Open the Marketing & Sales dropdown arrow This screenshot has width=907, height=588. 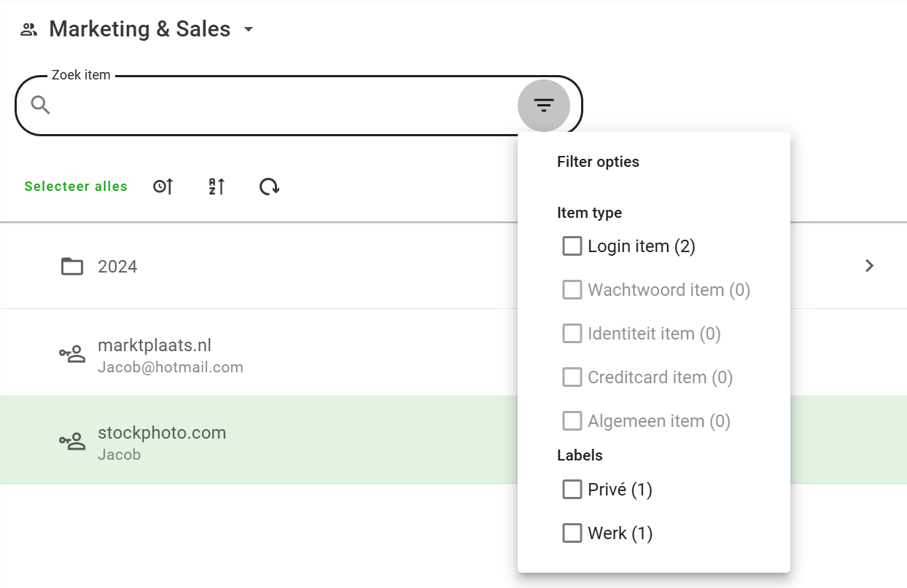249,30
